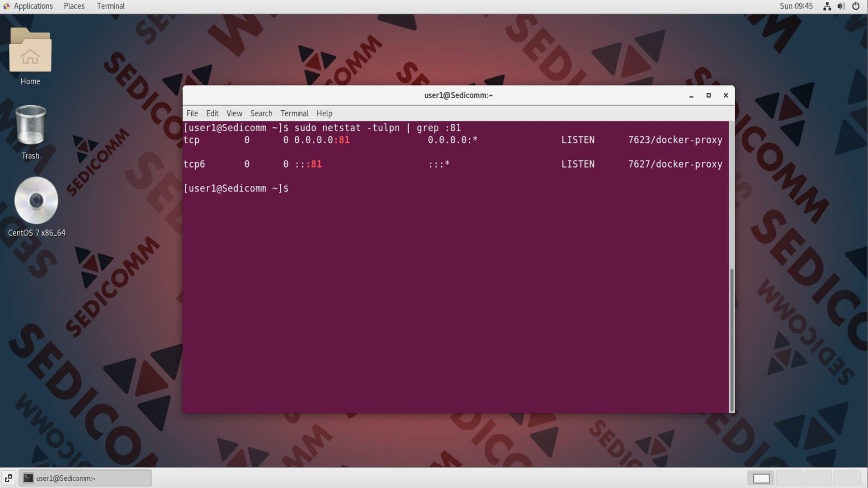The height and width of the screenshot is (488, 868).
Task: Open the Terminal menu in the top panel
Action: pos(110,6)
